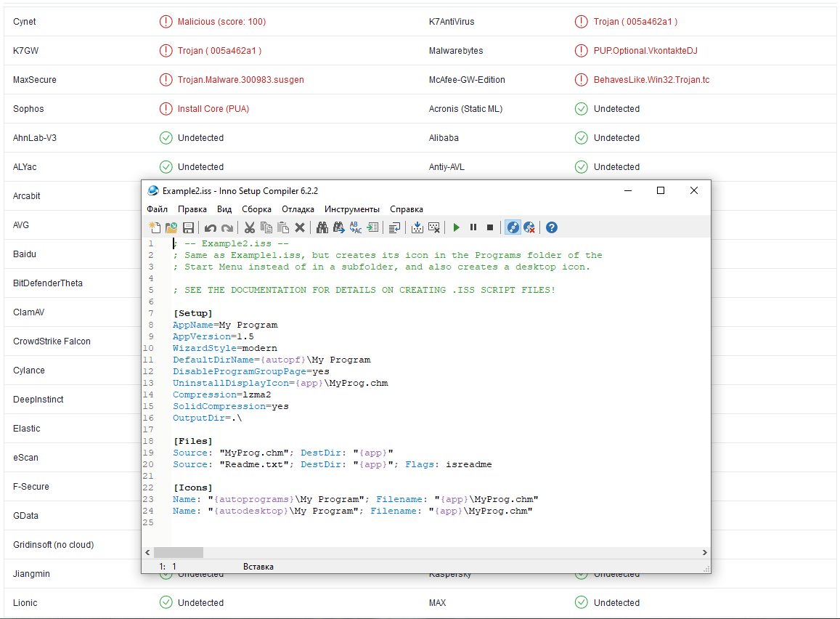
Task: Click the WizardStyle=modern line
Action: 225,348
